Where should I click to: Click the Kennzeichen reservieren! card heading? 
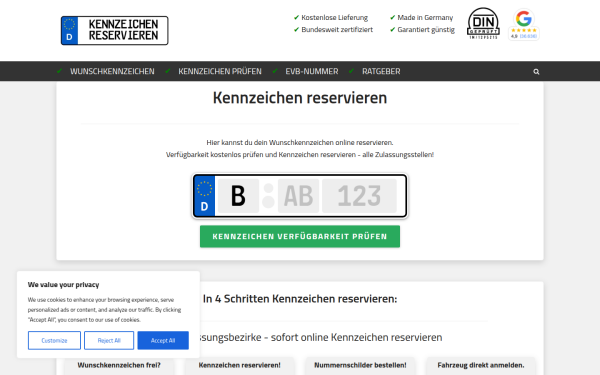coord(240,365)
